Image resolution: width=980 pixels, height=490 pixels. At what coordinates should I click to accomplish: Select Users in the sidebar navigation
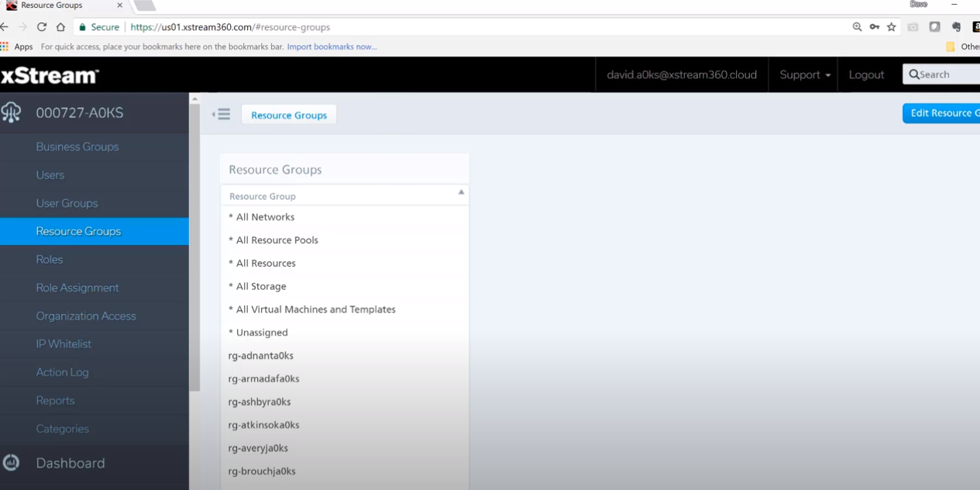50,174
